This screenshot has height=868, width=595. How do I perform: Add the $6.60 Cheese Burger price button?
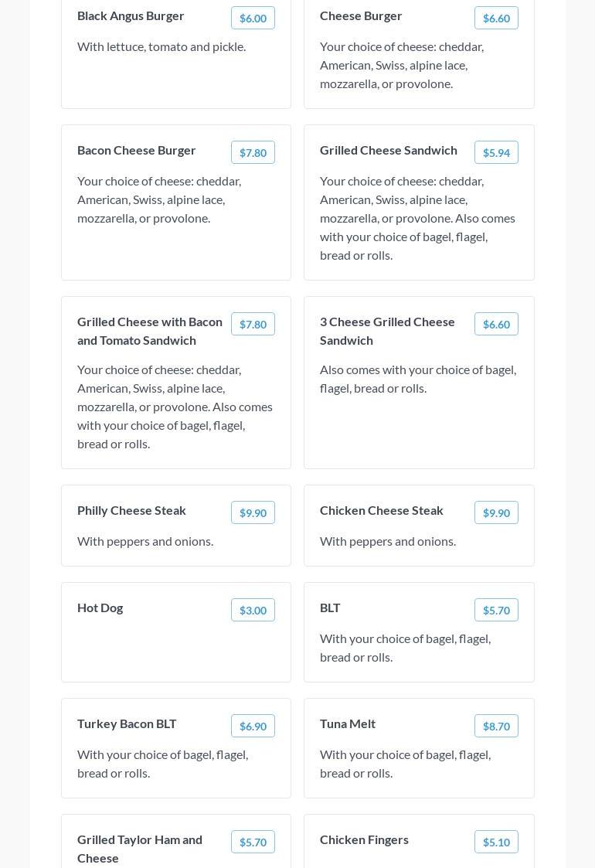pyautogui.click(x=496, y=18)
